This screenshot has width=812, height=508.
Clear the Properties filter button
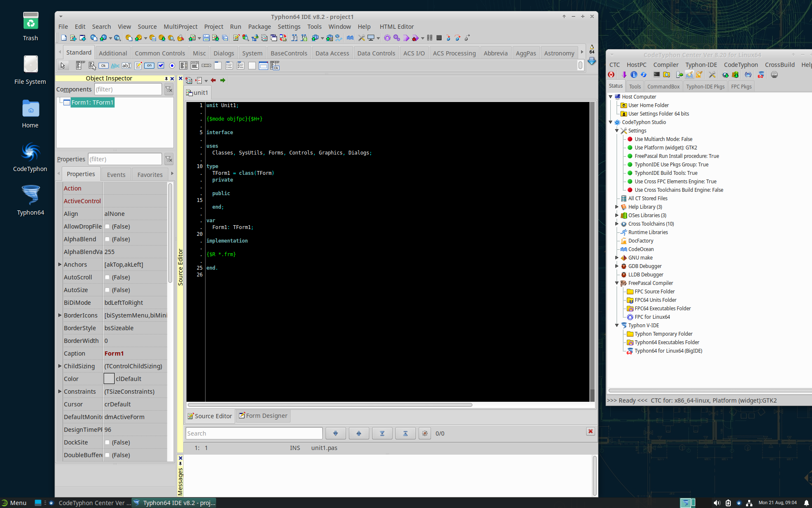[169, 159]
